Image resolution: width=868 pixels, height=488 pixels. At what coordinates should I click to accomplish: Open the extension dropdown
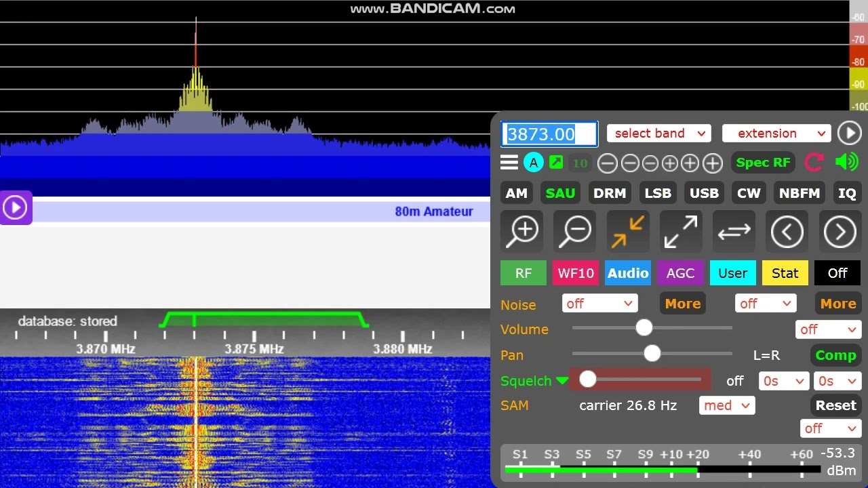click(x=776, y=134)
